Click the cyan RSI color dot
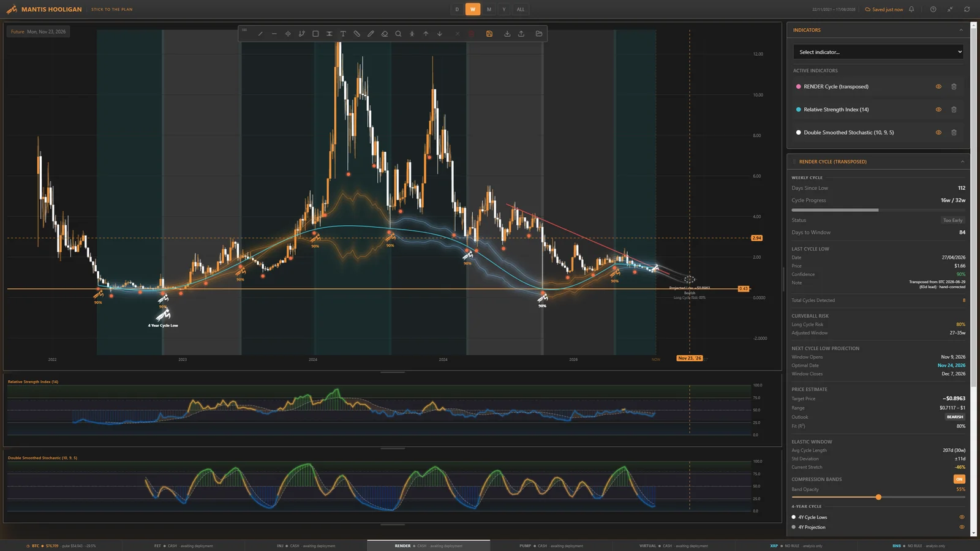 point(798,110)
